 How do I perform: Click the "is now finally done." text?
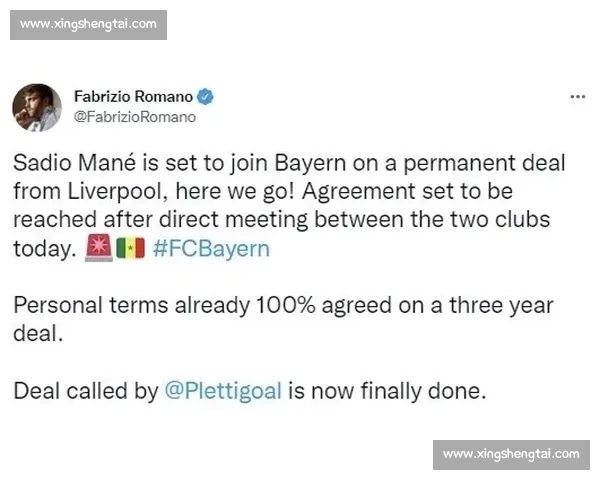(388, 391)
